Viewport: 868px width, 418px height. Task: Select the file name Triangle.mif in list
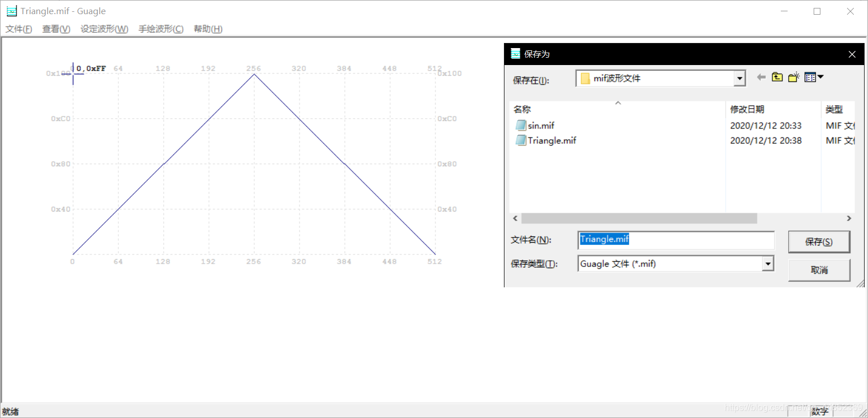pyautogui.click(x=552, y=140)
